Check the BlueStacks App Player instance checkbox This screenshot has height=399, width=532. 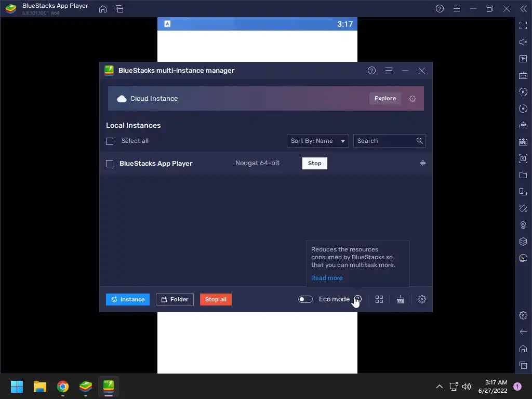tap(110, 164)
